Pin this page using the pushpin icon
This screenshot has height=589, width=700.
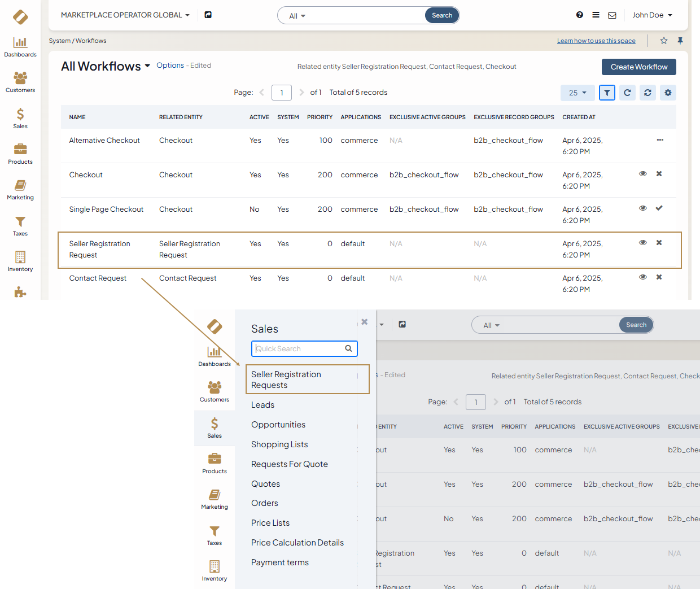[x=680, y=41]
